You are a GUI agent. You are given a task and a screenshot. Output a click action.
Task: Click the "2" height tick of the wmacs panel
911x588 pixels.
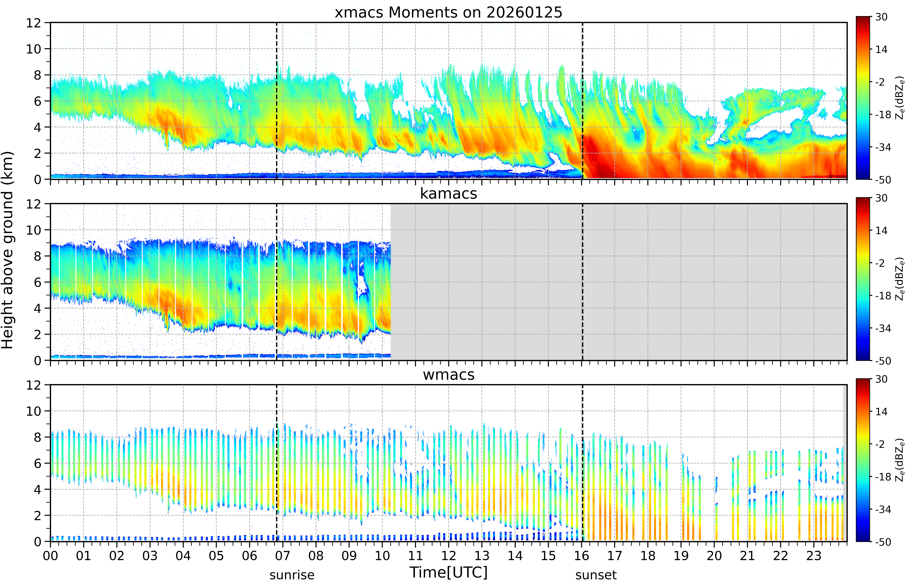point(37,515)
